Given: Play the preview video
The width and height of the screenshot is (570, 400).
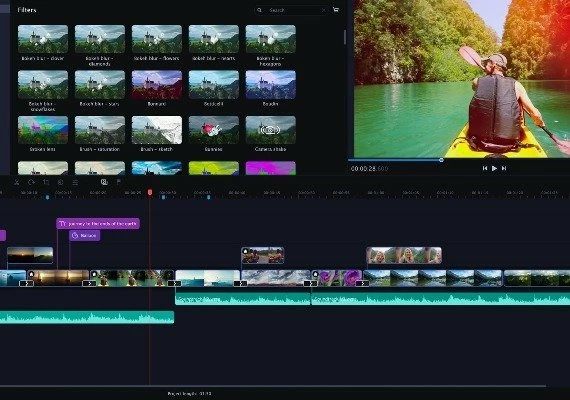Looking at the screenshot, I should pyautogui.click(x=494, y=168).
